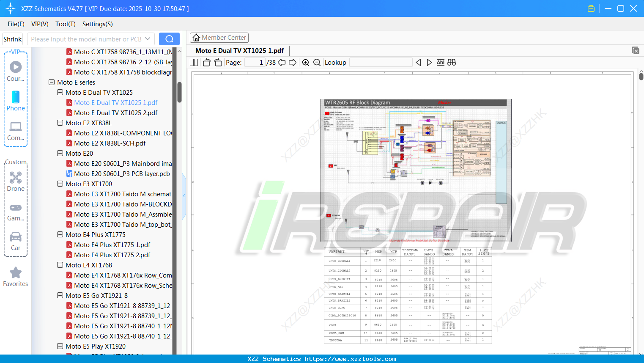Viewport: 644px width, 363px height.
Task: Open the Courses category in the VIP sidebar
Action: [x=16, y=71]
